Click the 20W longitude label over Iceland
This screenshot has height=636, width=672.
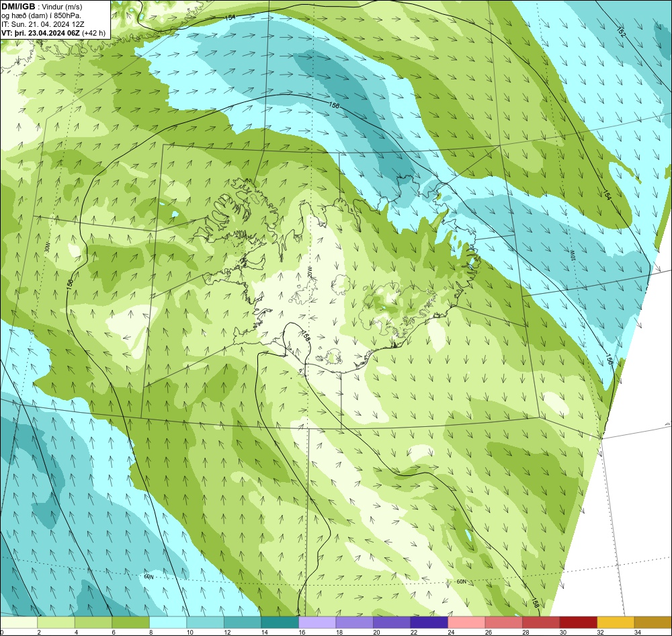point(308,271)
